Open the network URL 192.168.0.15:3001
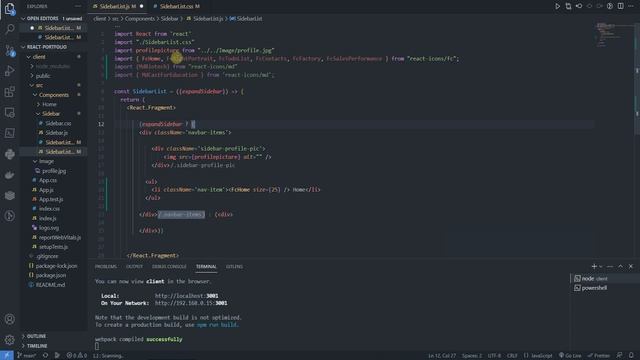 pos(191,303)
